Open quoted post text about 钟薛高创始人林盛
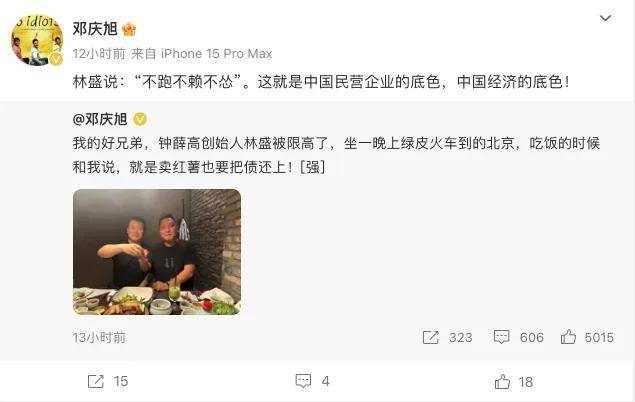The height and width of the screenshot is (402, 635). [336, 155]
